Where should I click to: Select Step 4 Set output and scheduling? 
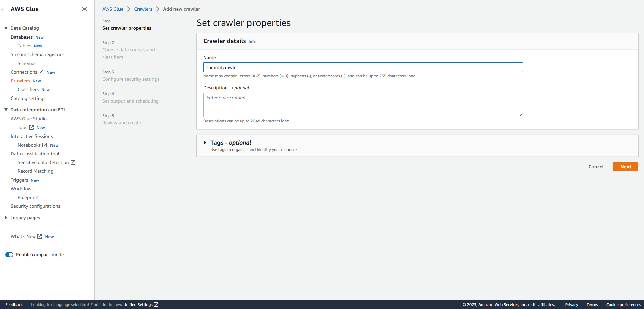(130, 101)
